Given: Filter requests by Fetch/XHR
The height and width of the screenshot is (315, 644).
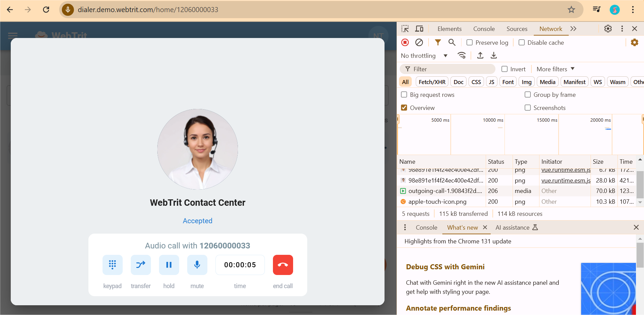Looking at the screenshot, I should (x=432, y=81).
